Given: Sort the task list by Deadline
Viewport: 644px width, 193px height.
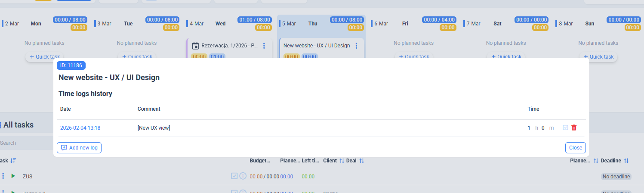Looking at the screenshot, I should click(626, 161).
